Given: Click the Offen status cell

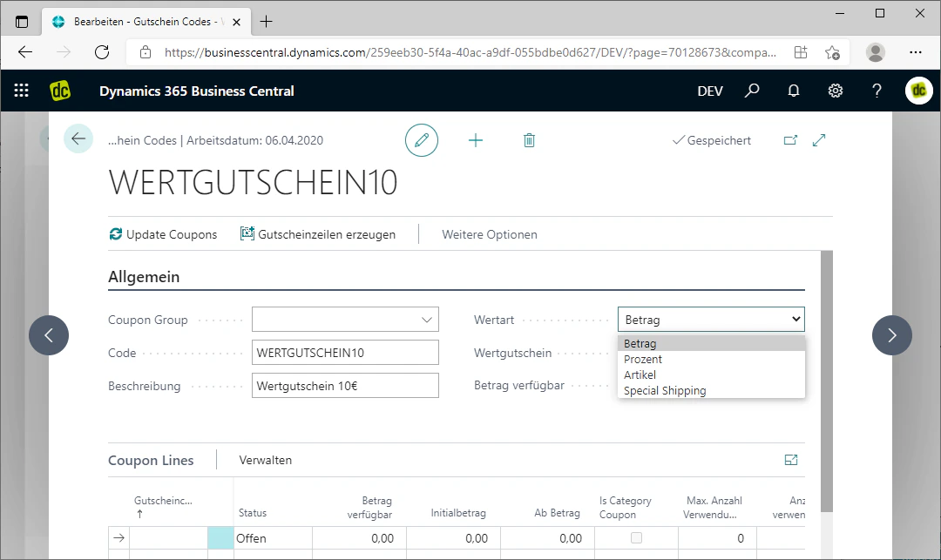Looking at the screenshot, I should [x=273, y=538].
